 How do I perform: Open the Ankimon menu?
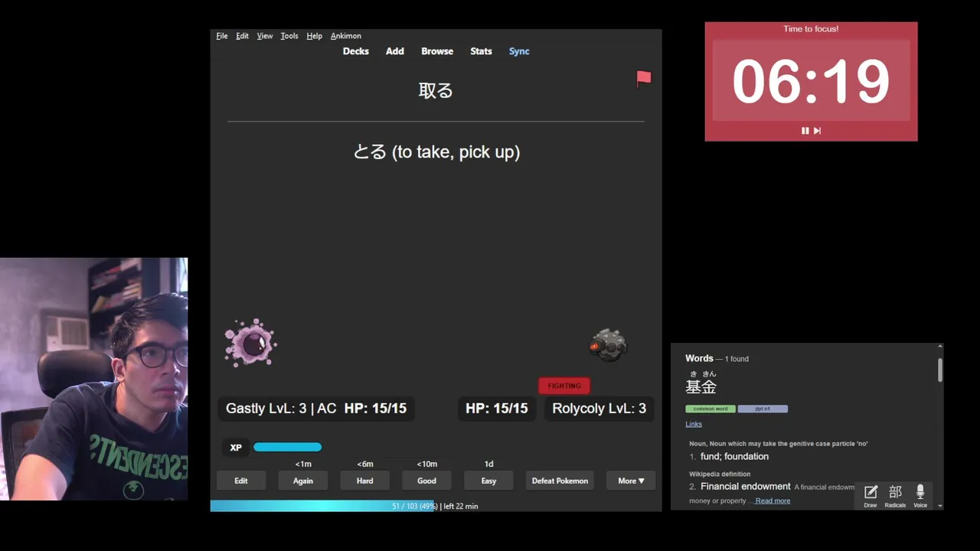click(346, 36)
